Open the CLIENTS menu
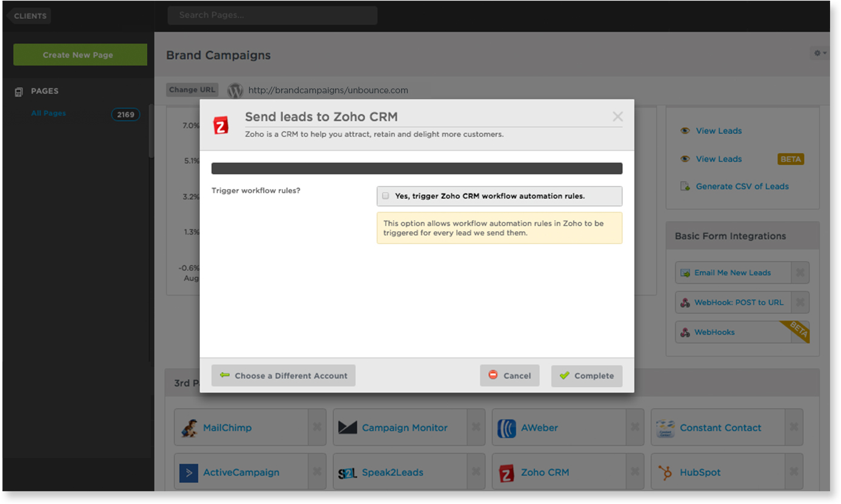The image size is (841, 504). [30, 16]
